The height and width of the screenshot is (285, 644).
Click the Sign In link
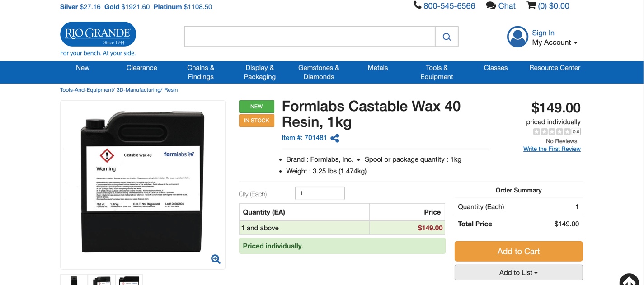click(543, 33)
